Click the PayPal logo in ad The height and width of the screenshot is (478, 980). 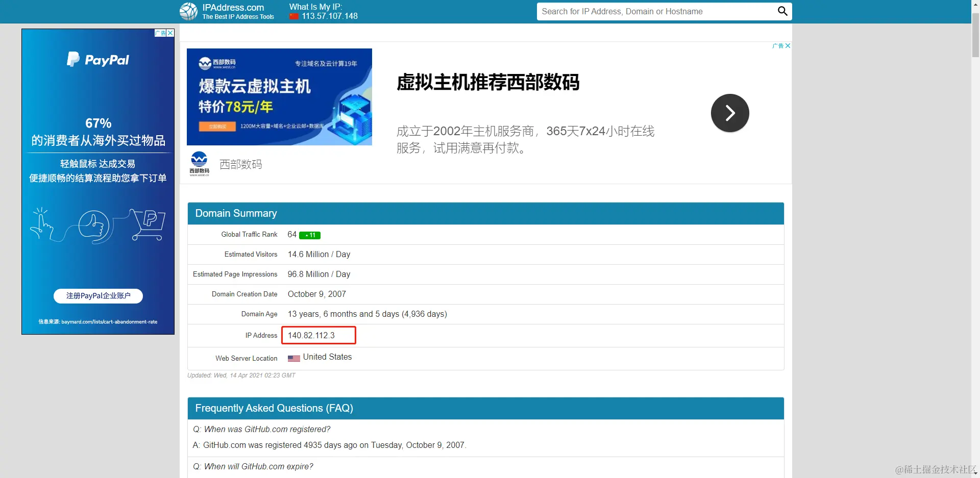pyautogui.click(x=98, y=60)
